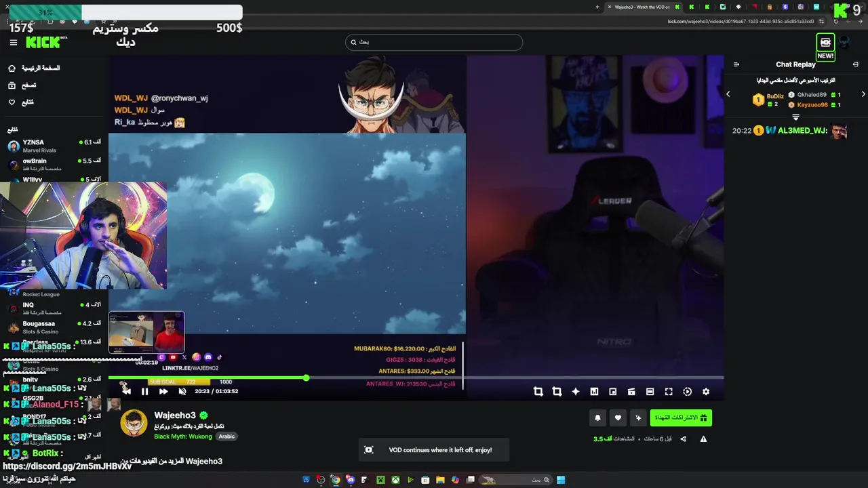Open a new browser tab

[597, 7]
